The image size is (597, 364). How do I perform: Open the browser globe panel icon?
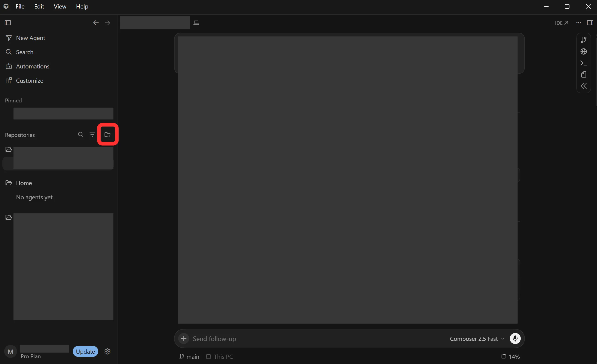584,52
